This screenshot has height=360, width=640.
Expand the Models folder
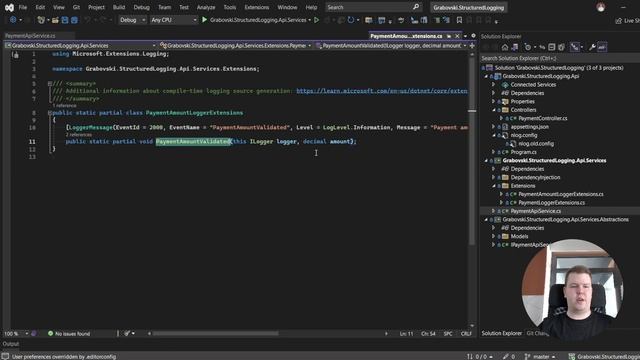493,236
